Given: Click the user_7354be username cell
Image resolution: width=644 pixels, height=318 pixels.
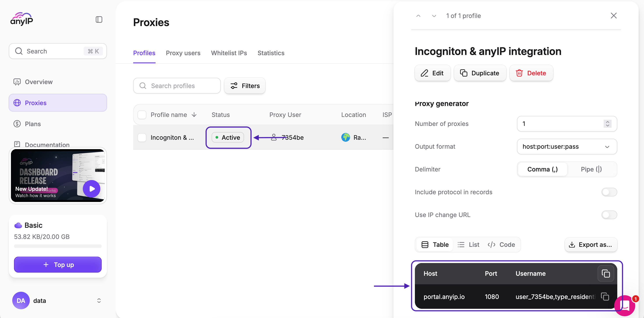Looking at the screenshot, I should click(x=556, y=297).
